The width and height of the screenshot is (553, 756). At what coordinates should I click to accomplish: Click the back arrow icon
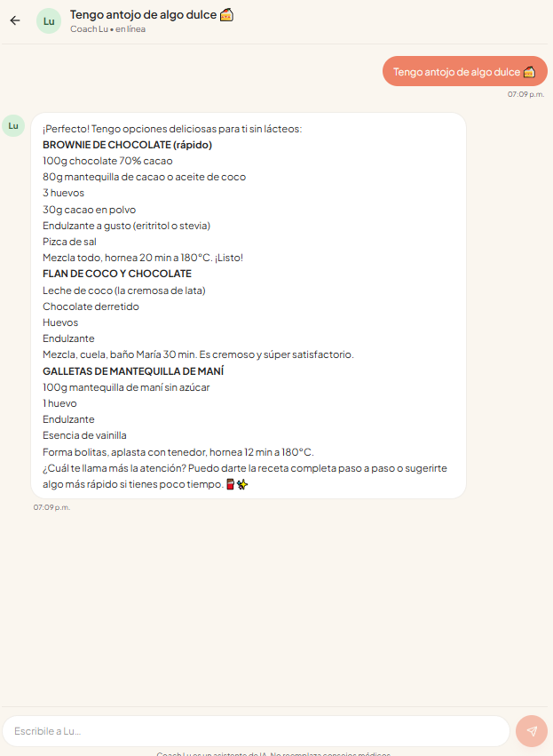coord(15,20)
